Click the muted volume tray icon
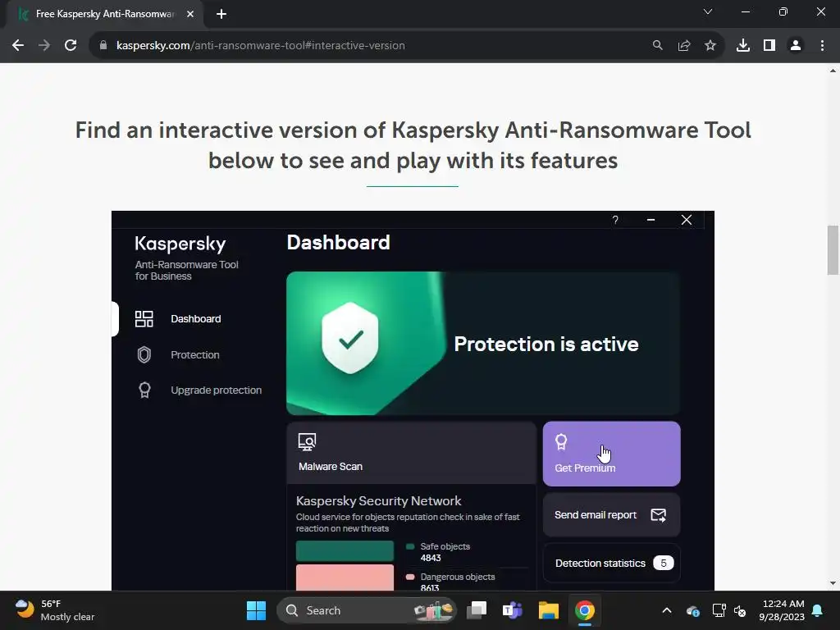Viewport: 840px width, 630px height. pos(740,610)
